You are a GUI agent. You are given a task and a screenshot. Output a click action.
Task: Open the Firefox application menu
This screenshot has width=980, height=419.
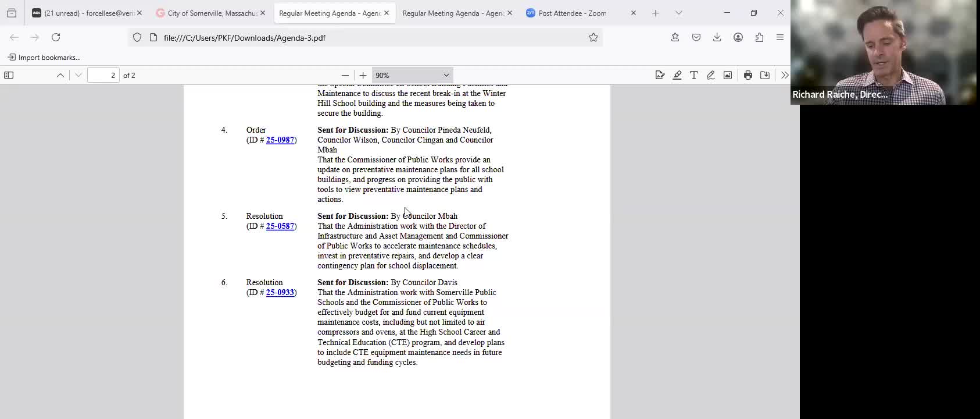(x=780, y=37)
